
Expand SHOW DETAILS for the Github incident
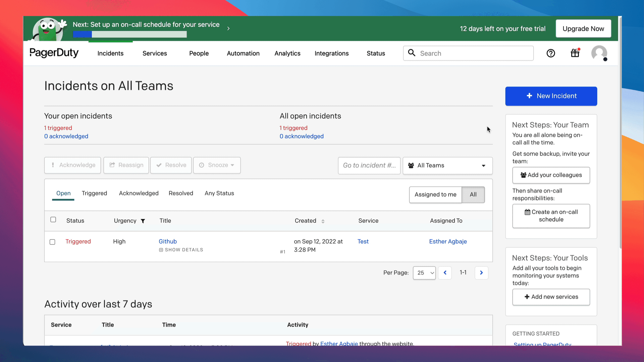click(x=181, y=250)
